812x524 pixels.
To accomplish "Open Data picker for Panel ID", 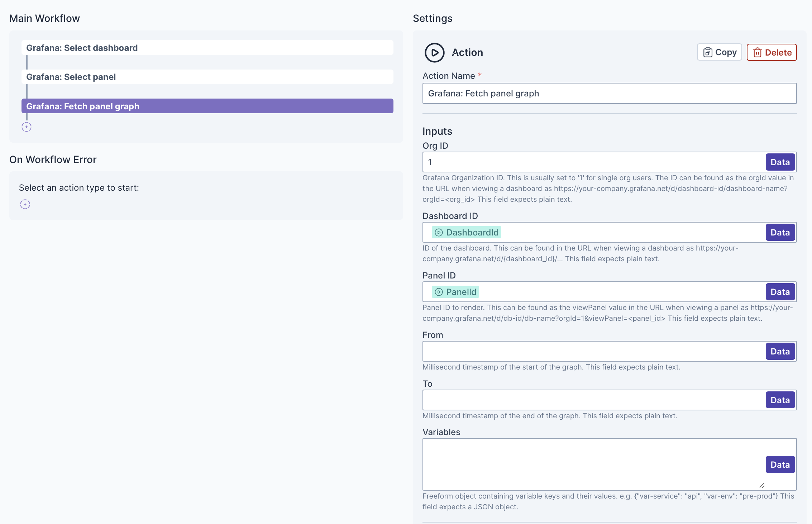I will [x=780, y=292].
